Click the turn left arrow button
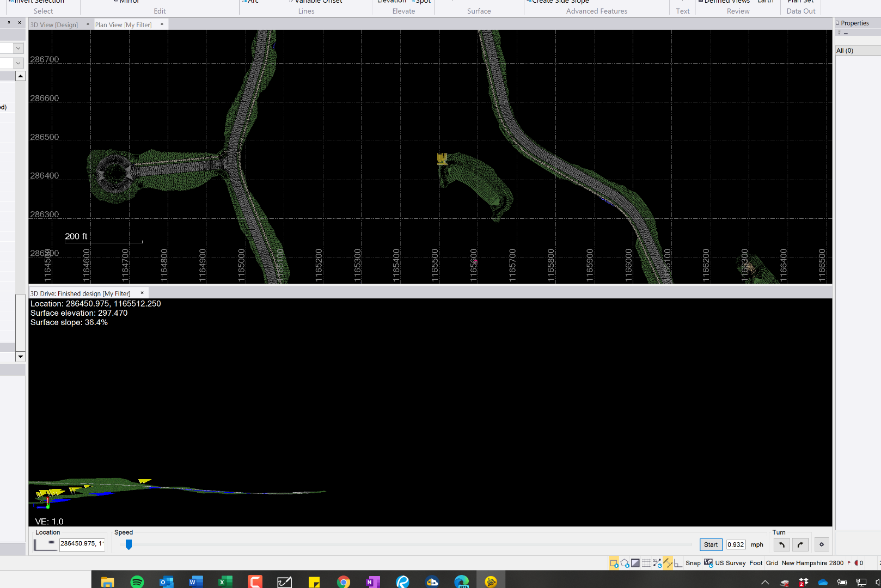This screenshot has width=881, height=588. [781, 544]
